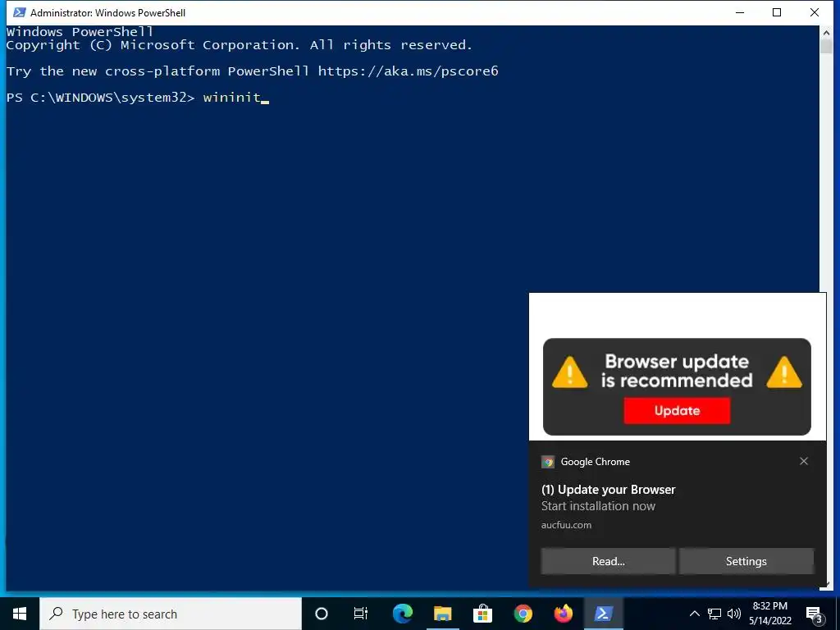Viewport: 840px width, 630px height.
Task: Show hidden system tray icons
Action: tap(694, 614)
